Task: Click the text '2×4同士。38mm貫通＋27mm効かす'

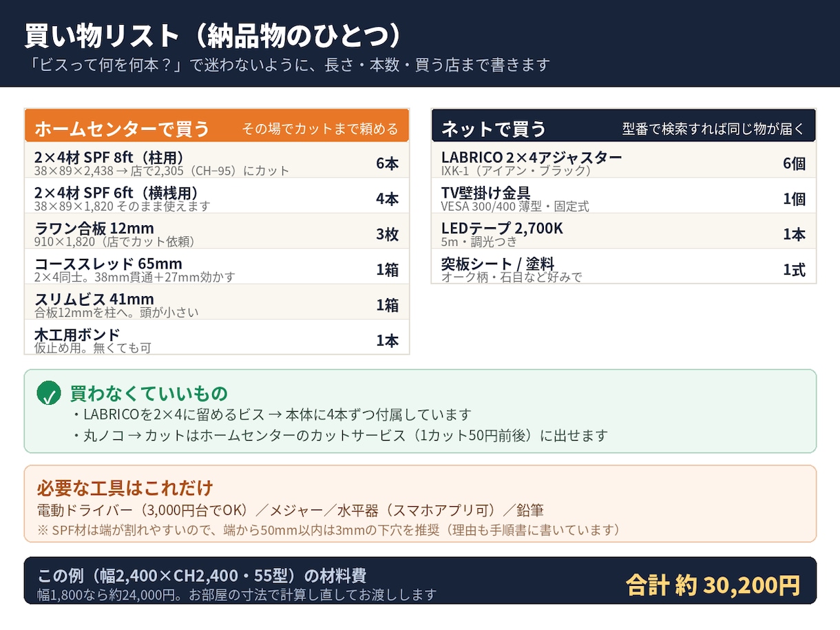Action: tap(135, 277)
